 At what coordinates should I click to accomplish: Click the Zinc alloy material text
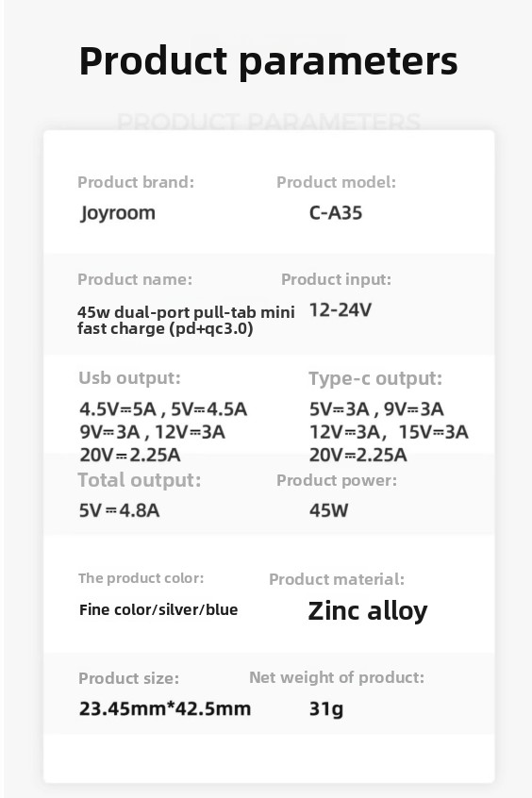click(x=368, y=611)
